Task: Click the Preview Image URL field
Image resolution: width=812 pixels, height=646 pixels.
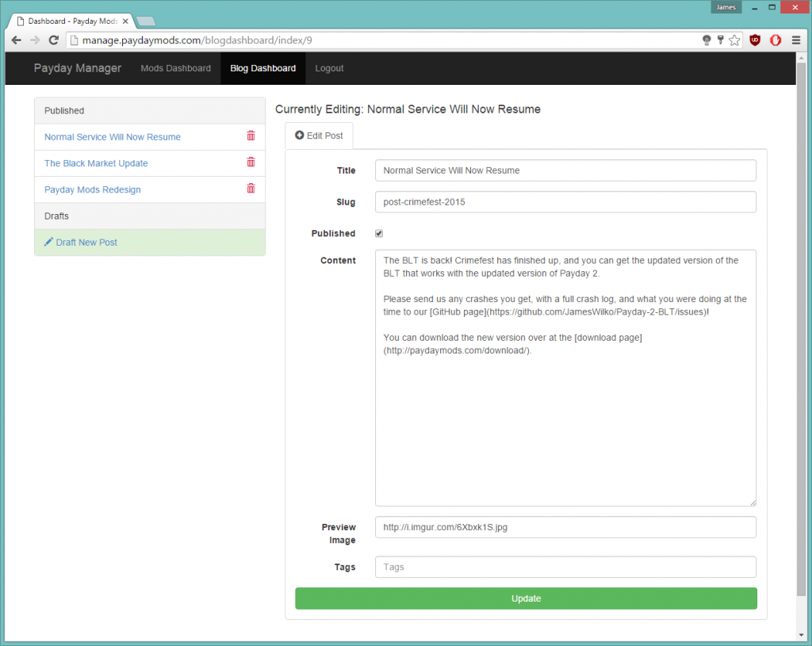Action: pos(565,527)
